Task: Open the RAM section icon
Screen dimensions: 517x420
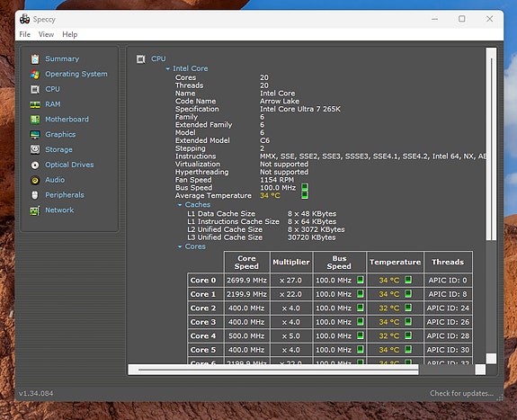Action: (x=35, y=104)
